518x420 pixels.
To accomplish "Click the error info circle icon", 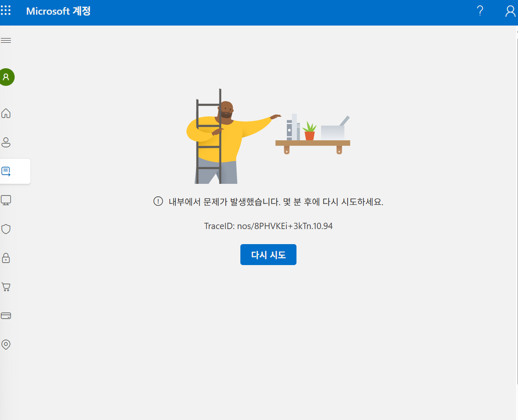I will coord(158,201).
